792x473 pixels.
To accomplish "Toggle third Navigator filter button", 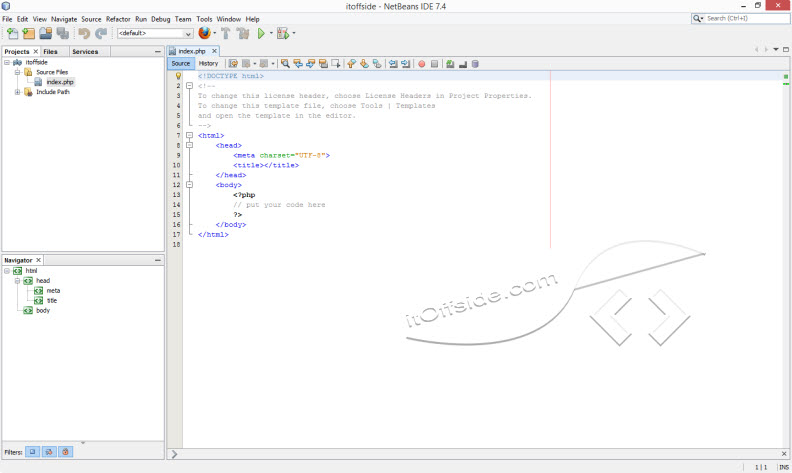I will pos(66,452).
